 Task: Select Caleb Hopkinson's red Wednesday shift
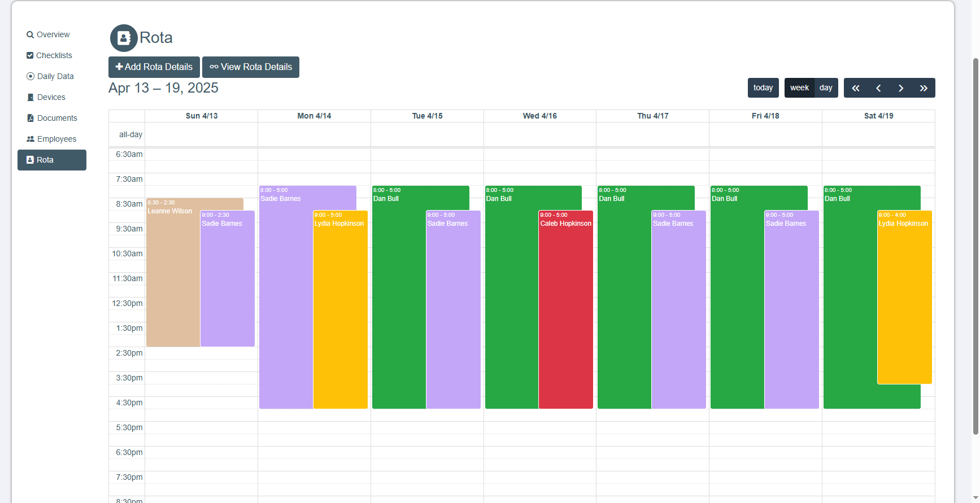tap(565, 310)
